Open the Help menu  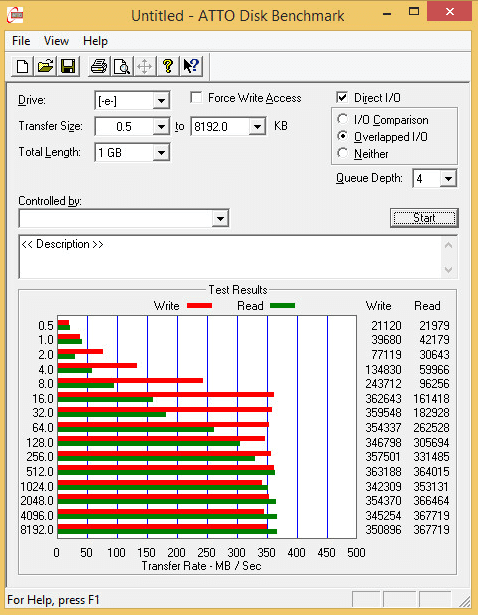[95, 41]
